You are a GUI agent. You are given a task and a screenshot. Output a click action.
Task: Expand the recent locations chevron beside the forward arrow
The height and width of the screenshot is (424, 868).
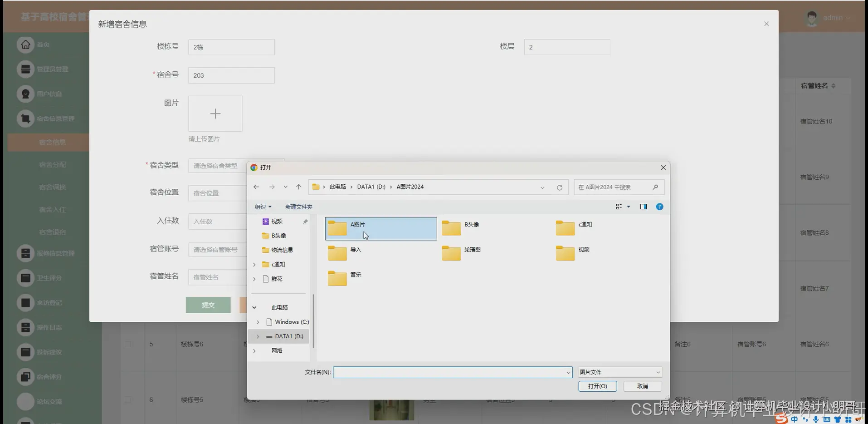point(285,187)
